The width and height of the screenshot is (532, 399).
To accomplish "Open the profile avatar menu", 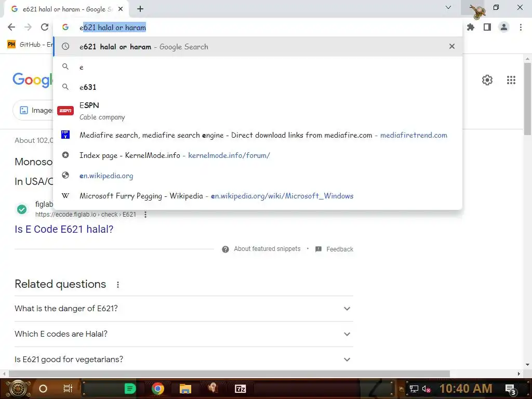I will click(x=504, y=27).
